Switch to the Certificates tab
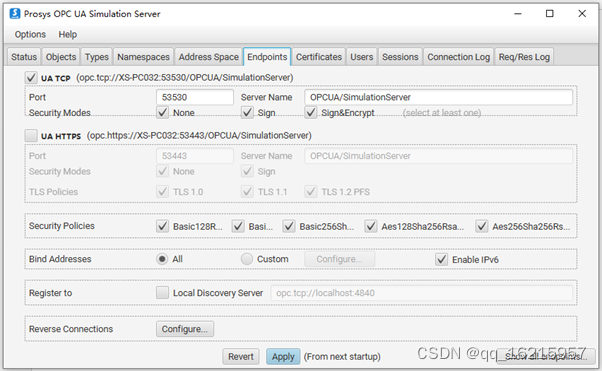Screen dimensions: 602x371 [x=319, y=57]
